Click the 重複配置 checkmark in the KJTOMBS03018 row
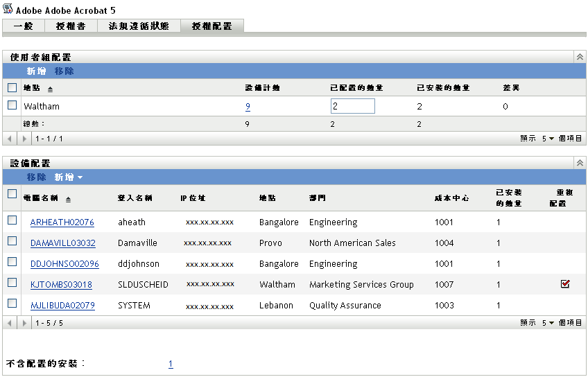The width and height of the screenshot is (588, 377). click(x=565, y=284)
